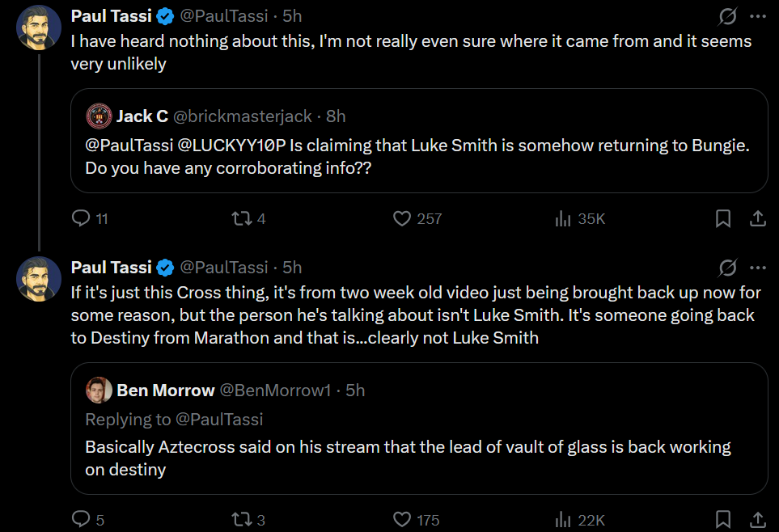Like the tweet with 175 likes
This screenshot has width=779, height=532.
click(x=403, y=520)
